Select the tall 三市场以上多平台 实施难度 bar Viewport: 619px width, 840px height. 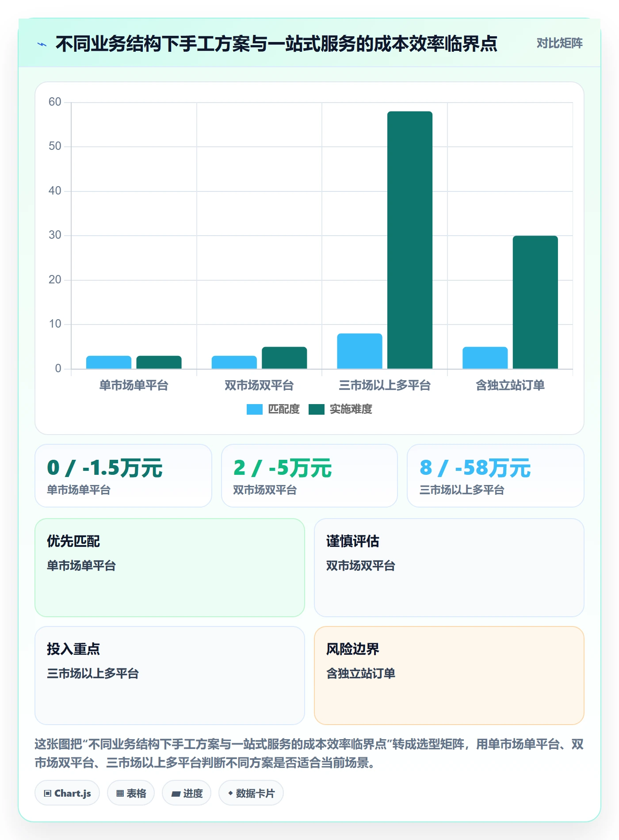click(410, 240)
